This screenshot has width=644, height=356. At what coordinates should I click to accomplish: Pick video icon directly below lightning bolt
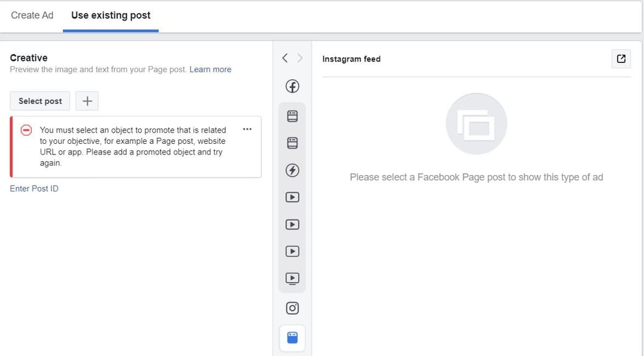coord(292,197)
